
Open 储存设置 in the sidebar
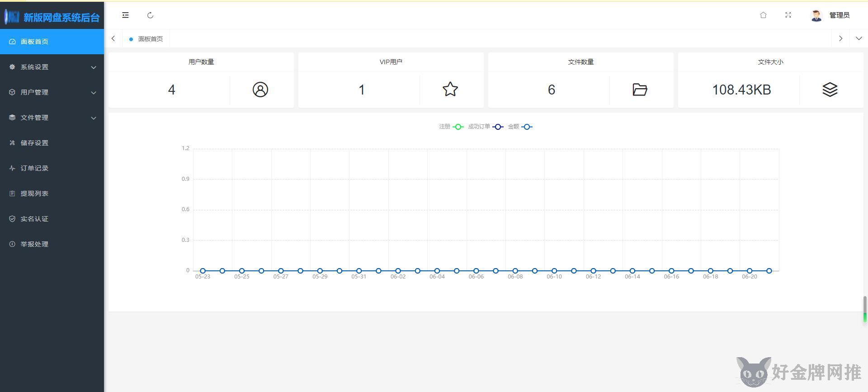pos(52,143)
